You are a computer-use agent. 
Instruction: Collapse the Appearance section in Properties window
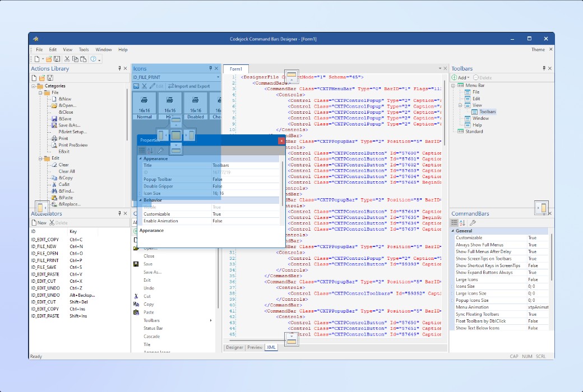coord(141,158)
